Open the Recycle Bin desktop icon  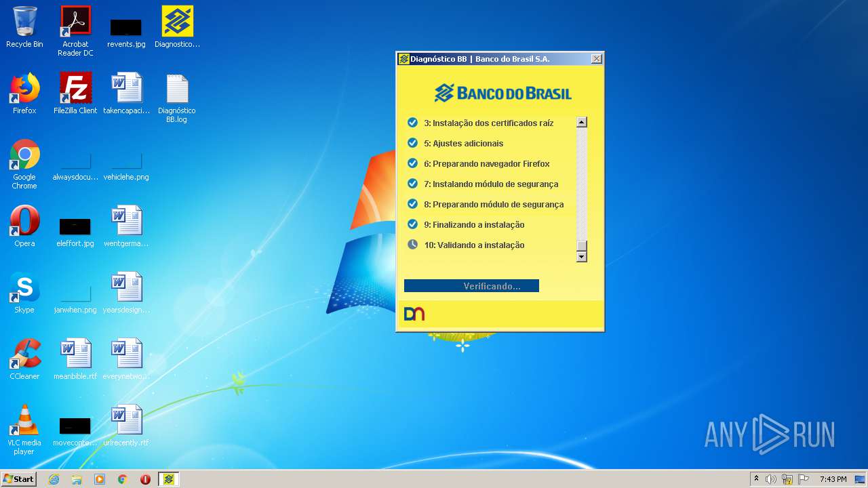24,27
